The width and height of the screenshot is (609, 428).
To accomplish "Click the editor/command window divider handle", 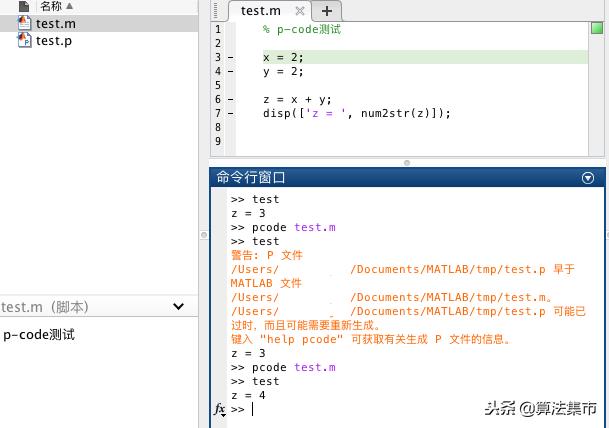I will (406, 162).
